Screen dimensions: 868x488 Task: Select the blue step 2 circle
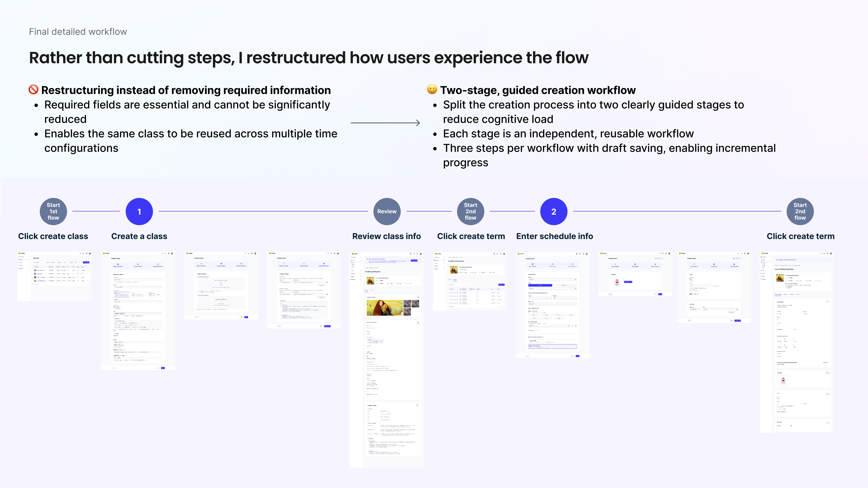coord(554,211)
